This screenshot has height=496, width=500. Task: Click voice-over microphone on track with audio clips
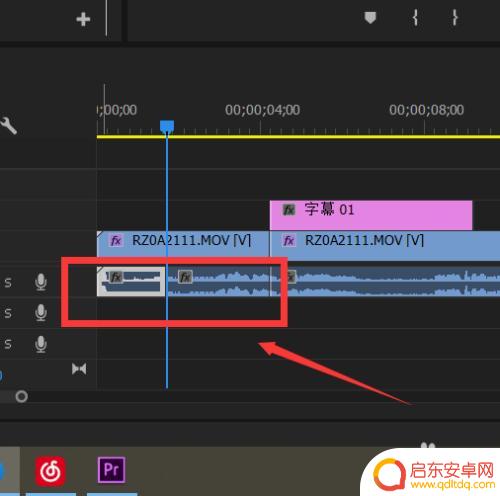click(41, 282)
